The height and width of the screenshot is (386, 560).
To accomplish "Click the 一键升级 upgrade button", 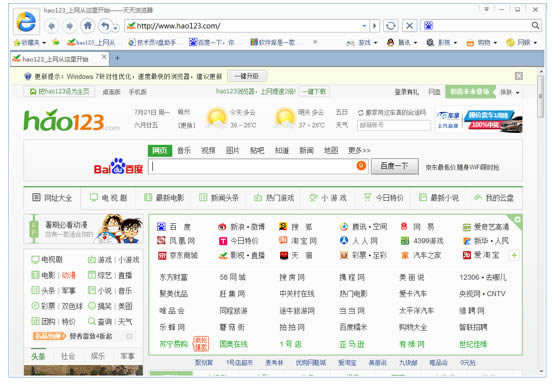I will pos(246,76).
